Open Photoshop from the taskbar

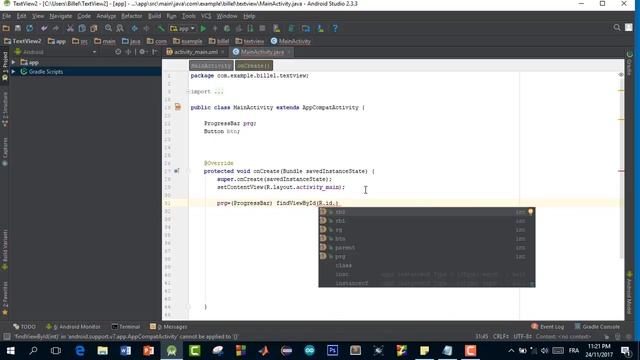coord(332,351)
